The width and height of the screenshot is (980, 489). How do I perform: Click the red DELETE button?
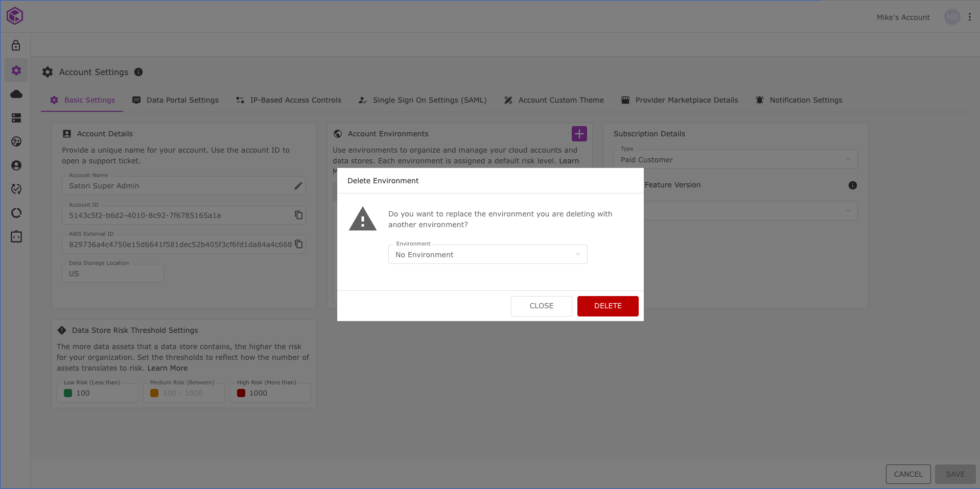pyautogui.click(x=608, y=306)
